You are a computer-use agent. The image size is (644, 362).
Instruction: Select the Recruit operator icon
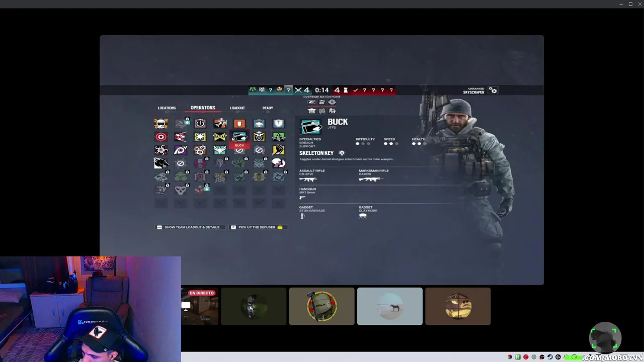[x=161, y=124]
